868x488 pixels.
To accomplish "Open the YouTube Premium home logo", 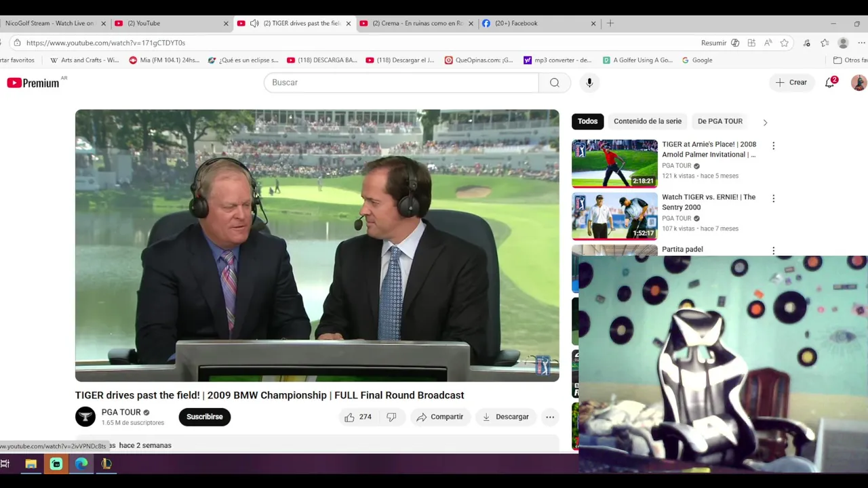I will click(33, 83).
